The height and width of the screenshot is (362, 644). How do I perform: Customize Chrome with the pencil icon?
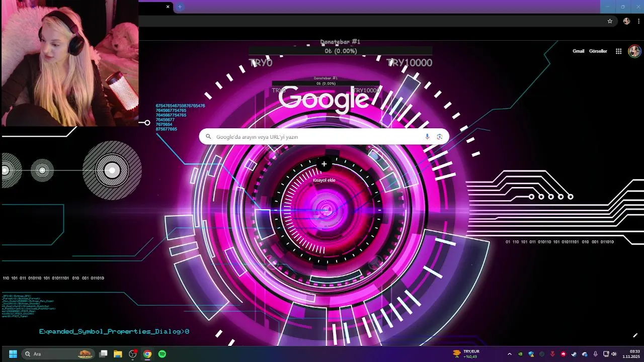tap(635, 335)
